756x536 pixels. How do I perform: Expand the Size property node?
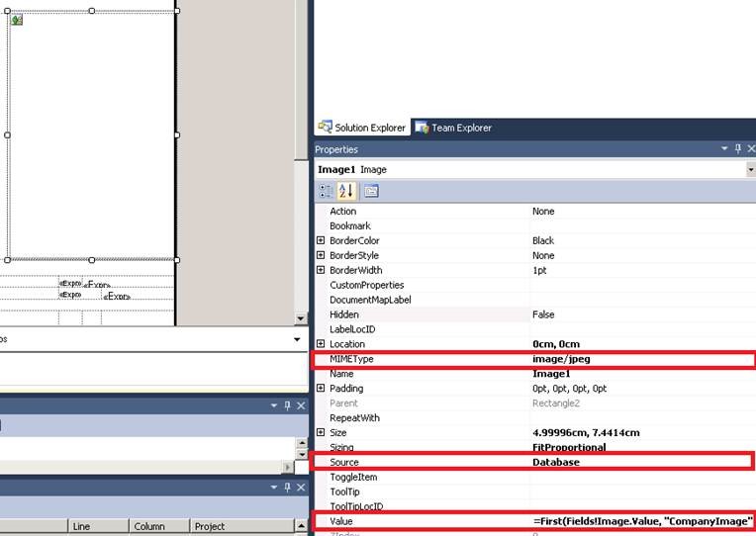pyautogui.click(x=321, y=433)
